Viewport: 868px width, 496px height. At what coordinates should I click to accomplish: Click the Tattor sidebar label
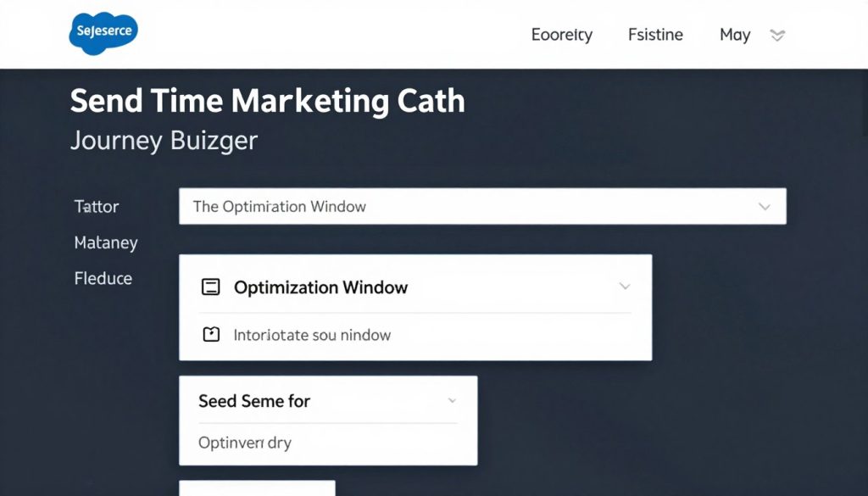click(x=96, y=206)
